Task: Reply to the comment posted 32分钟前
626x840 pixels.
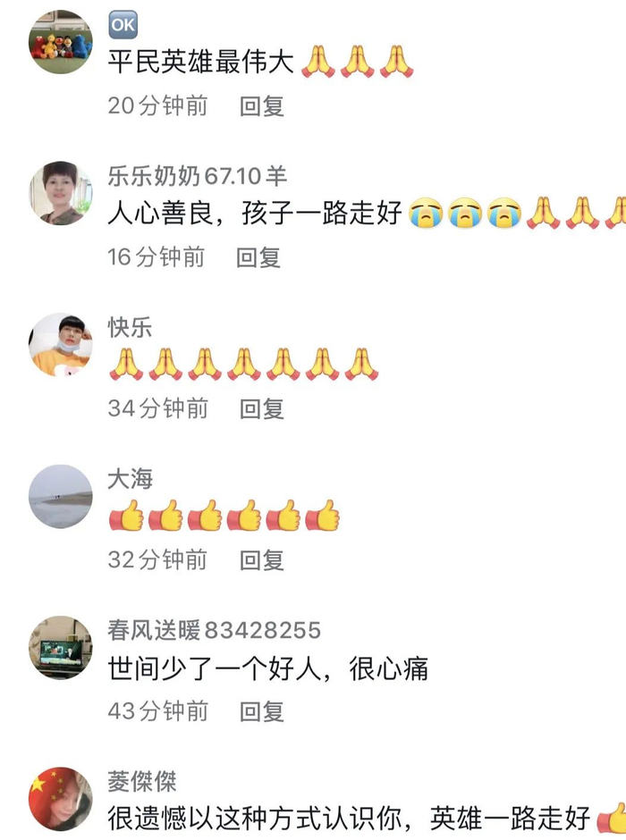Action: click(261, 560)
